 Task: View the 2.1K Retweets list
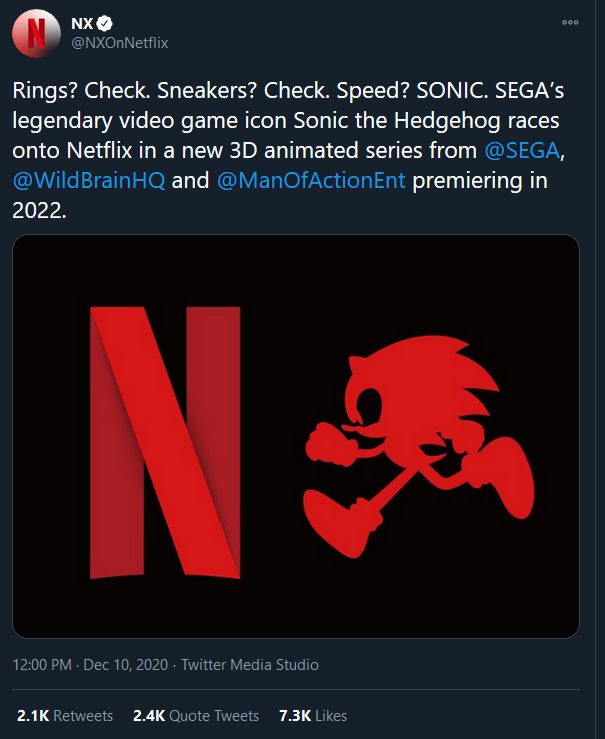click(65, 716)
